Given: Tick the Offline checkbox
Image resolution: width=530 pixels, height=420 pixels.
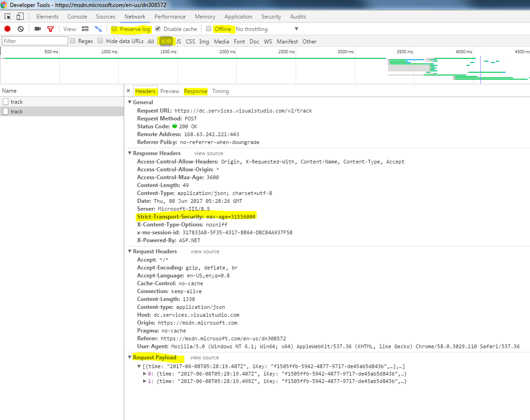Looking at the screenshot, I should point(208,29).
